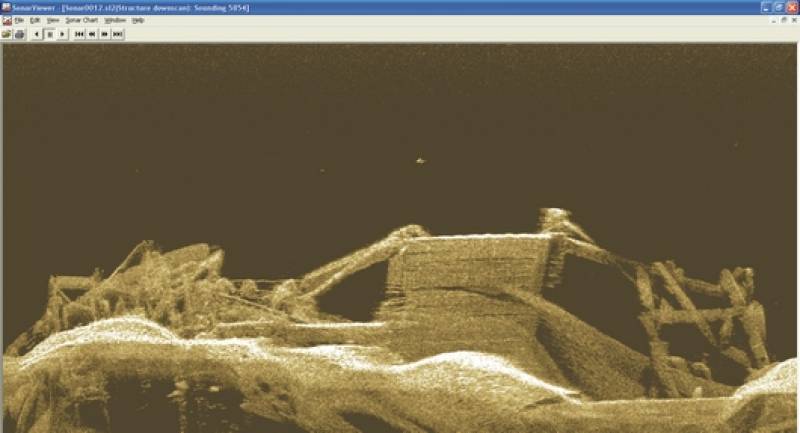The image size is (800, 433).
Task: Play the sonar log in reverse
Action: coord(37,34)
